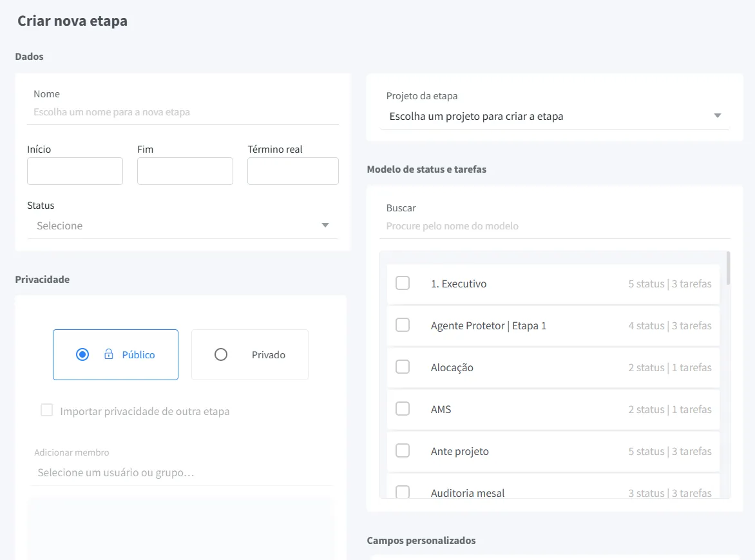Image resolution: width=755 pixels, height=560 pixels.
Task: Check the Ante projeto model checkbox
Action: [x=403, y=450]
